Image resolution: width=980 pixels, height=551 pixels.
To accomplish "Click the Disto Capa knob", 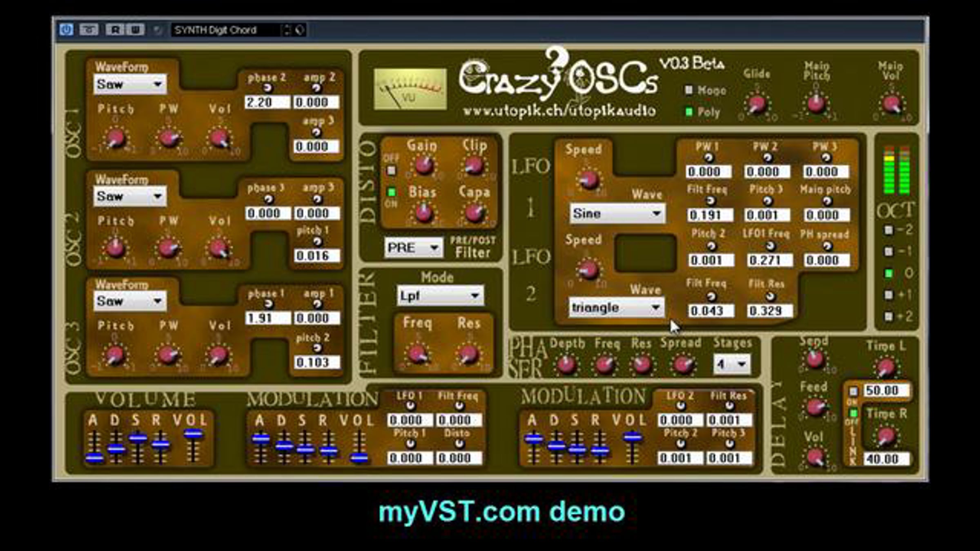I will [474, 212].
